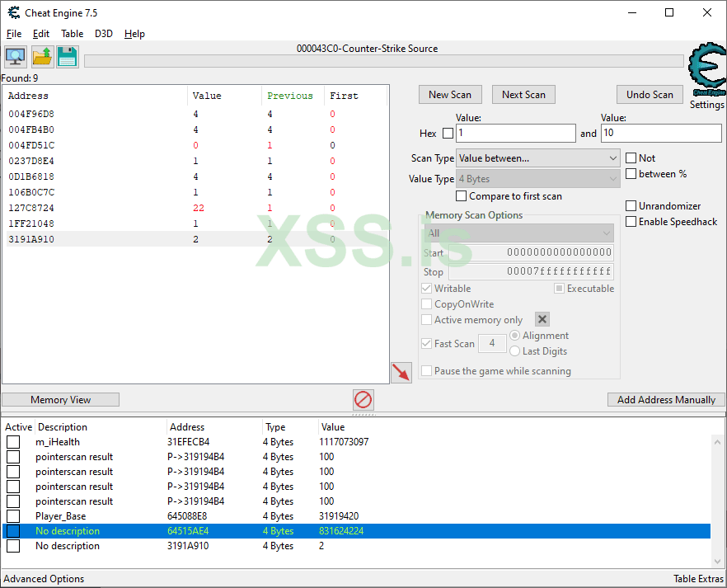Open the Scan Type dropdown
Viewport: 727px width, 588px height.
pos(537,158)
